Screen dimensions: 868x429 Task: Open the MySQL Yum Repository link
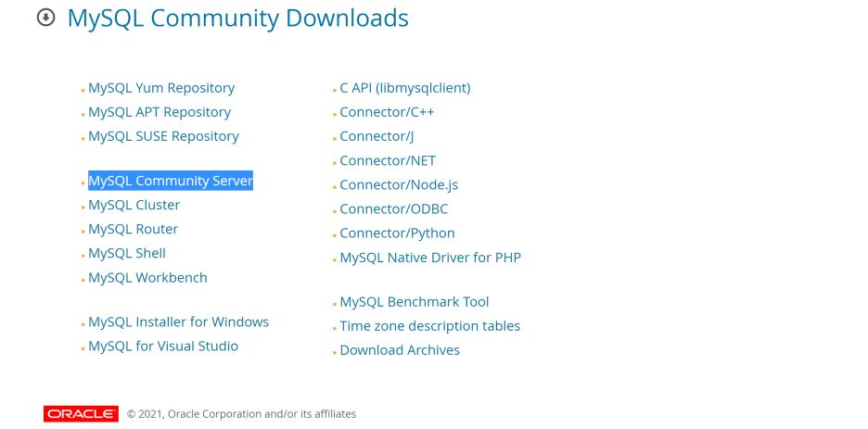pos(161,88)
